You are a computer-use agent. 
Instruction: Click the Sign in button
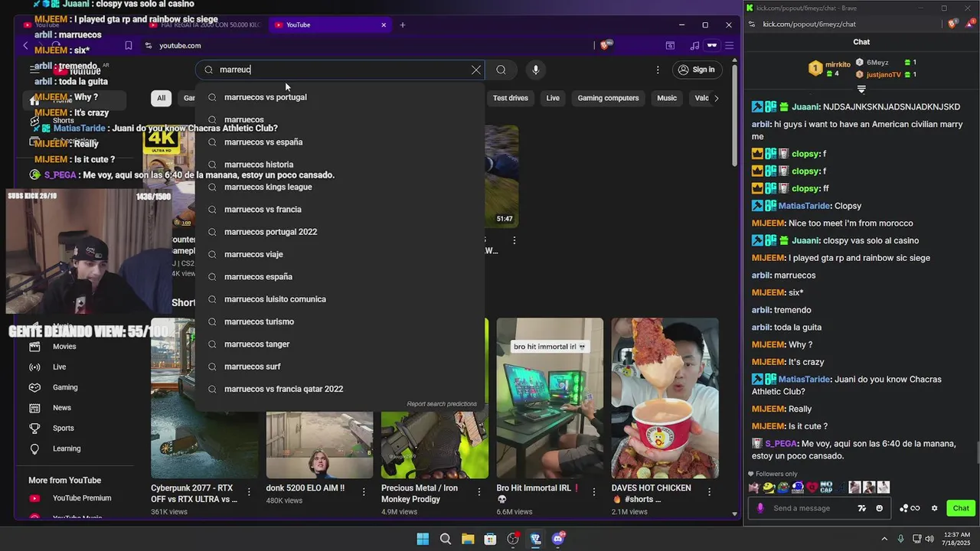click(696, 70)
